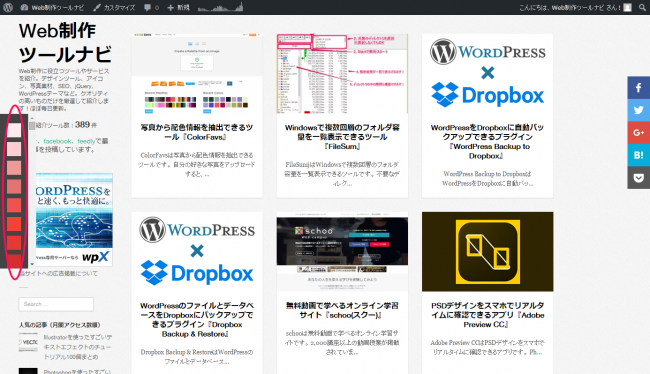Open the wpX WordPress server ad banner
The image size is (650, 374).
click(74, 220)
